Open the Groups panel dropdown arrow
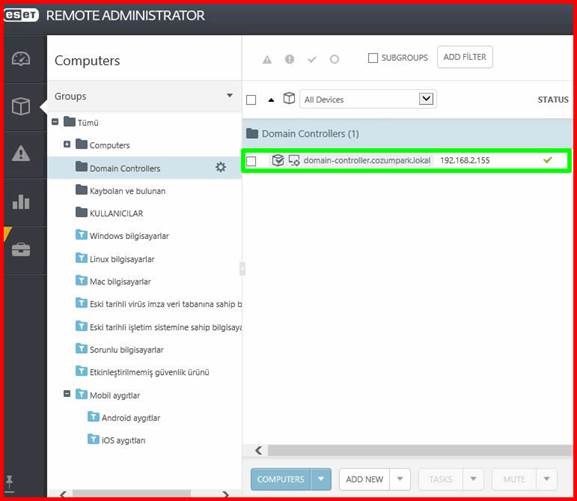This screenshot has height=501, width=577. coord(230,96)
